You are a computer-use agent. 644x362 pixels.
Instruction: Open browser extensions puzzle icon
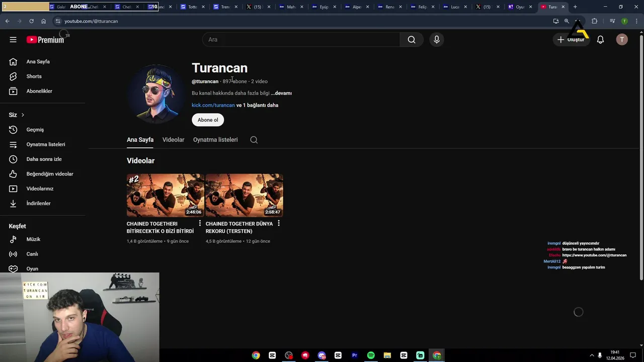click(x=594, y=21)
